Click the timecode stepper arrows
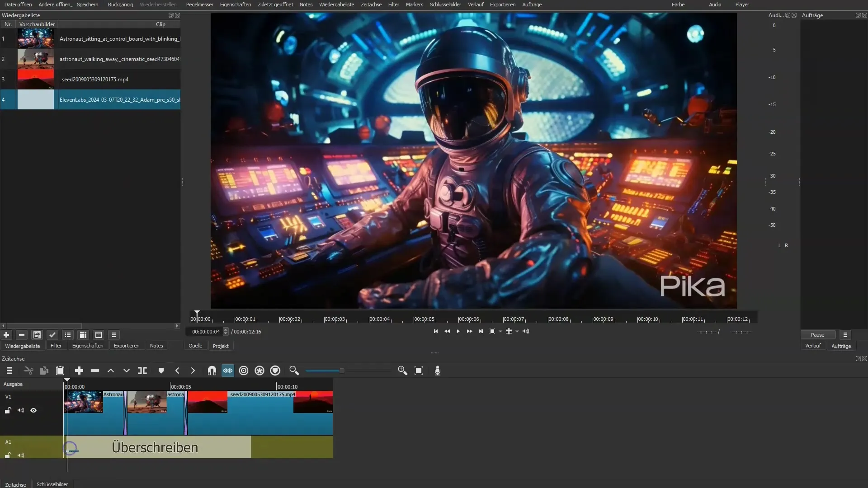This screenshot has height=488, width=868. [226, 331]
